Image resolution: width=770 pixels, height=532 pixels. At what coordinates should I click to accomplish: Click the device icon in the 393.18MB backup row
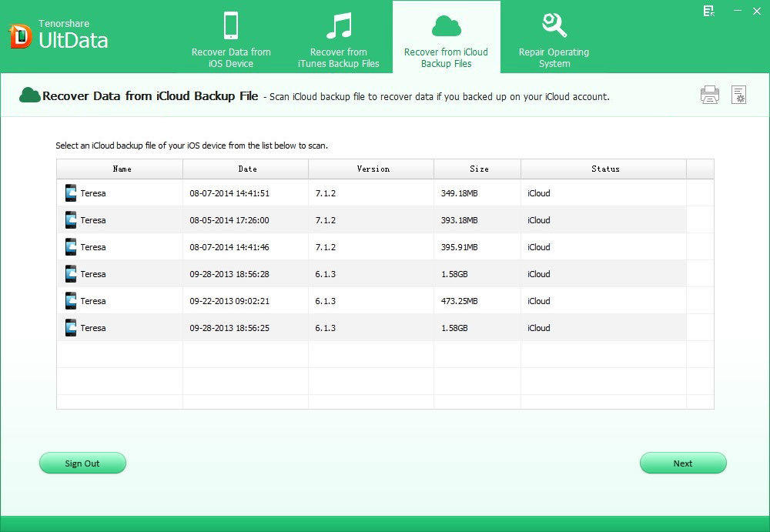click(71, 220)
